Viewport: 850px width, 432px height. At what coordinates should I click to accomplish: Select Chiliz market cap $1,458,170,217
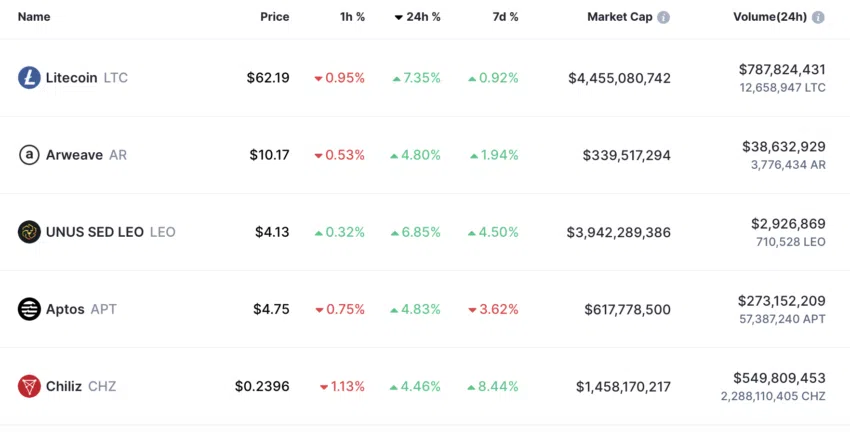pos(623,386)
